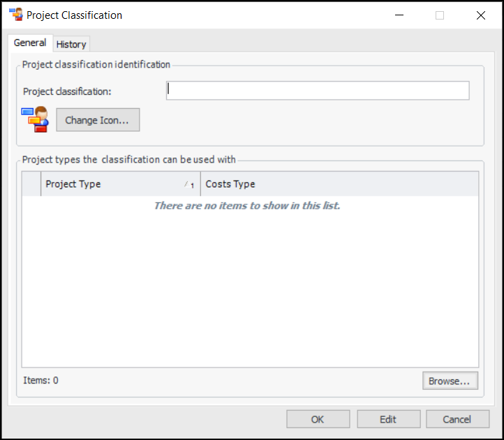Confirm with the OK button
The image size is (504, 440).
tap(318, 419)
